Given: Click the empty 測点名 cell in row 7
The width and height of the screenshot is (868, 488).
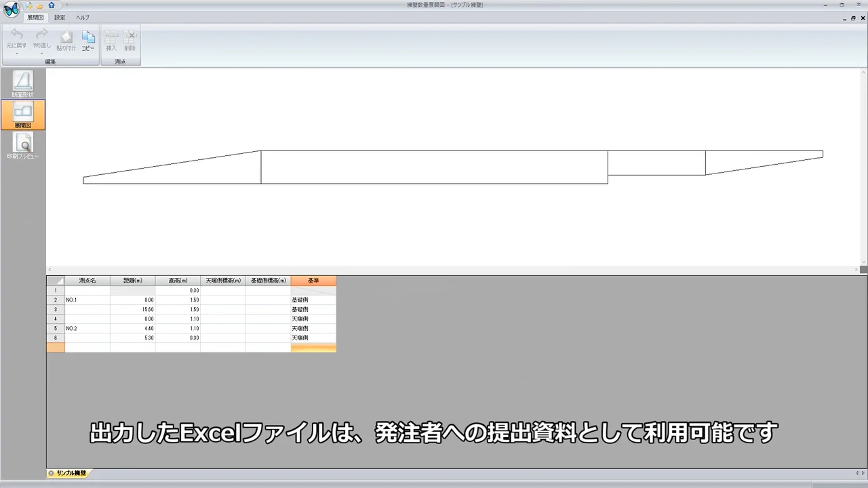Looking at the screenshot, I should 87,347.
